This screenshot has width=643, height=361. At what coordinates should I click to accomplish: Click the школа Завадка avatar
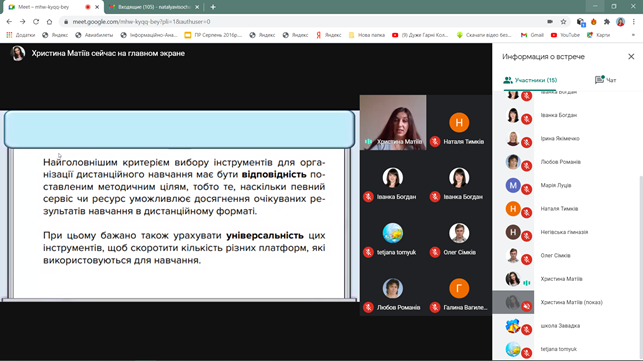click(x=513, y=326)
